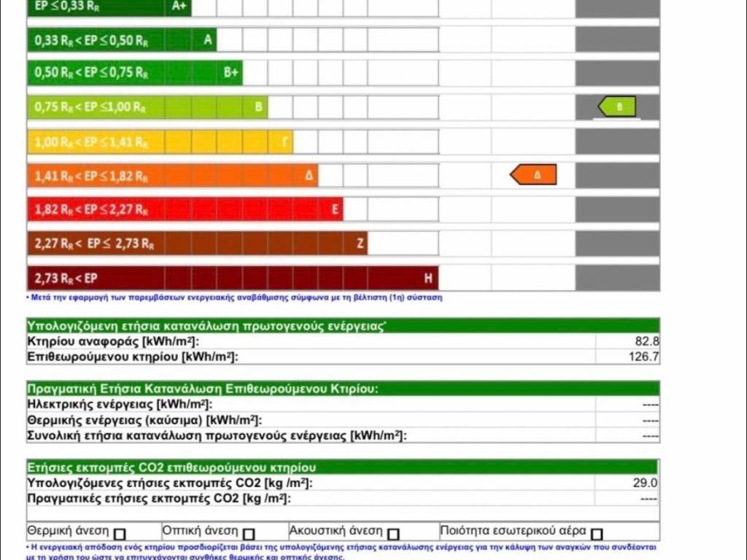Click the inspected building value 126.7
The width and height of the screenshot is (747, 560).
point(643,357)
